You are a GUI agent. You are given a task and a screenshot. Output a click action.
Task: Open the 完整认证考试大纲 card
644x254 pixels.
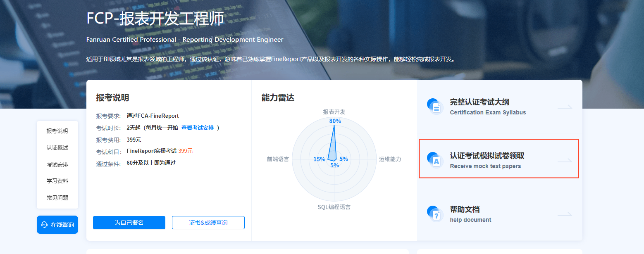pos(499,107)
